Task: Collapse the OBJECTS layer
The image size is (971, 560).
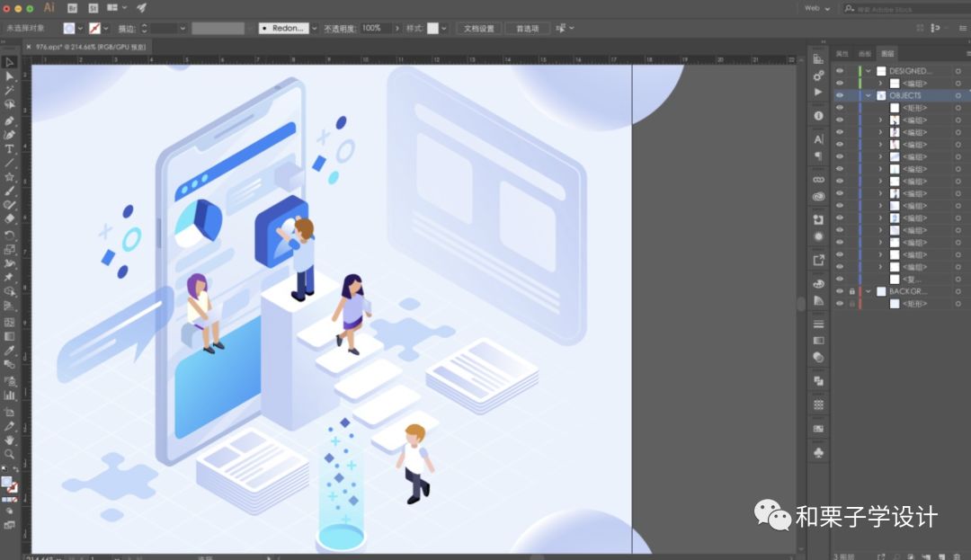Action: click(869, 95)
